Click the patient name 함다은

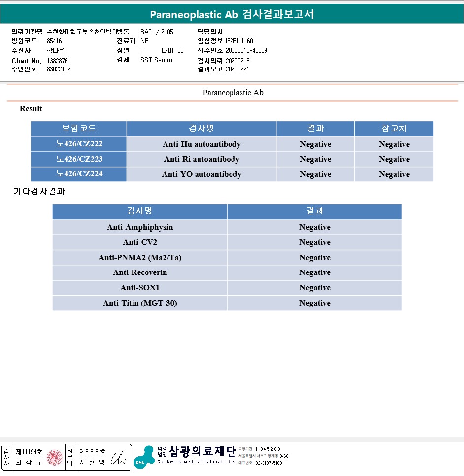tap(55, 50)
